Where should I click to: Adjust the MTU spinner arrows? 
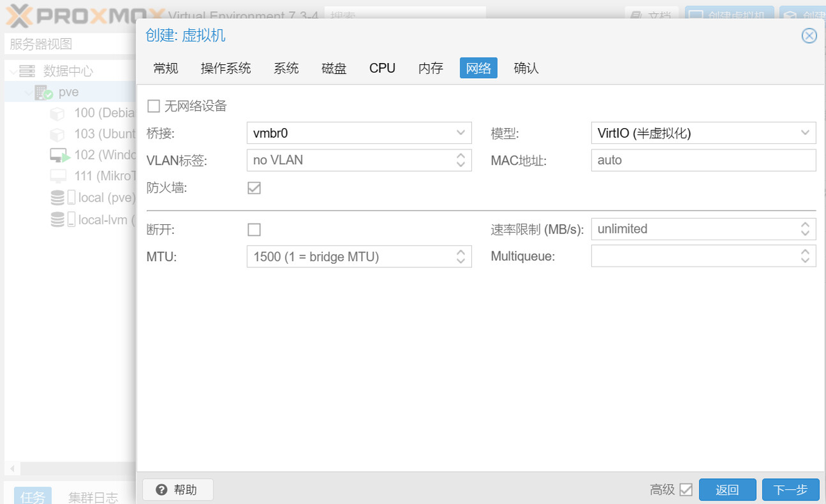tap(460, 257)
